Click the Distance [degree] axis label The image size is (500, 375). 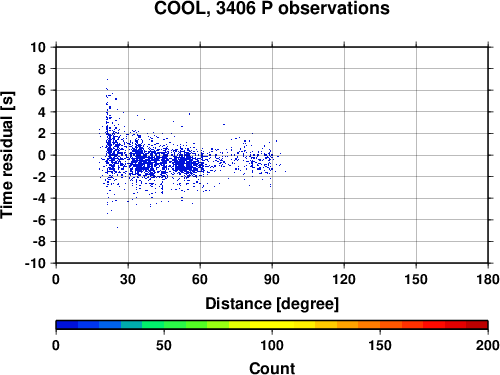(272, 304)
